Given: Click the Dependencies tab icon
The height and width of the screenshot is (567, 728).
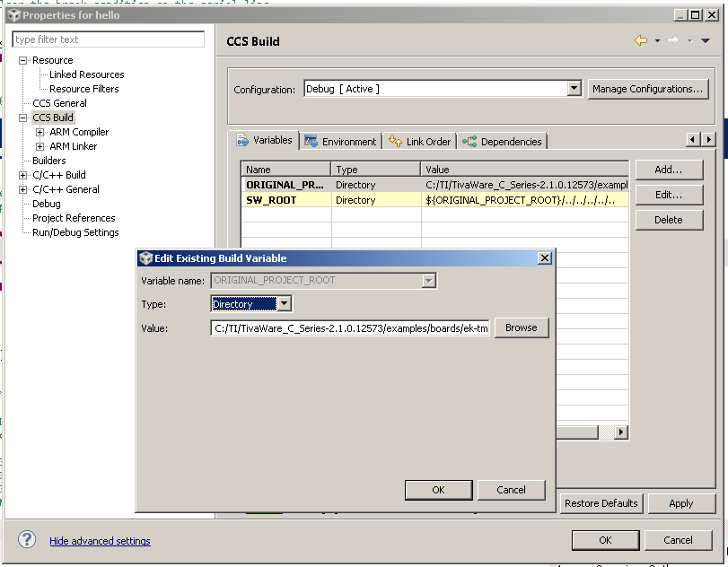Looking at the screenshot, I should tap(469, 141).
